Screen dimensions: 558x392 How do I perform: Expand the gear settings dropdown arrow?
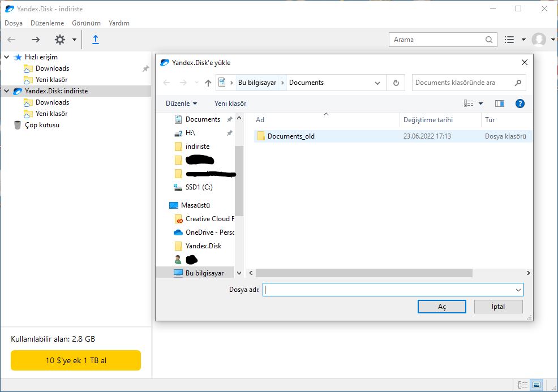[74, 40]
